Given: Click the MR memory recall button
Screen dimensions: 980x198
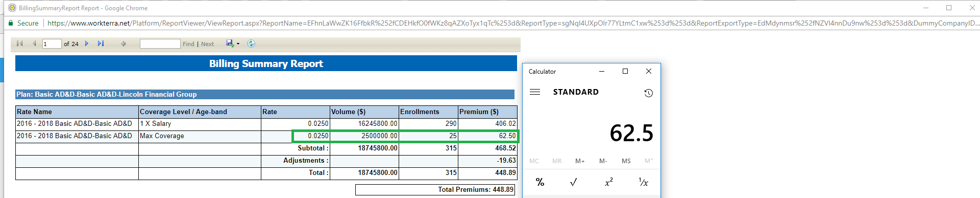Looking at the screenshot, I should [x=557, y=161].
